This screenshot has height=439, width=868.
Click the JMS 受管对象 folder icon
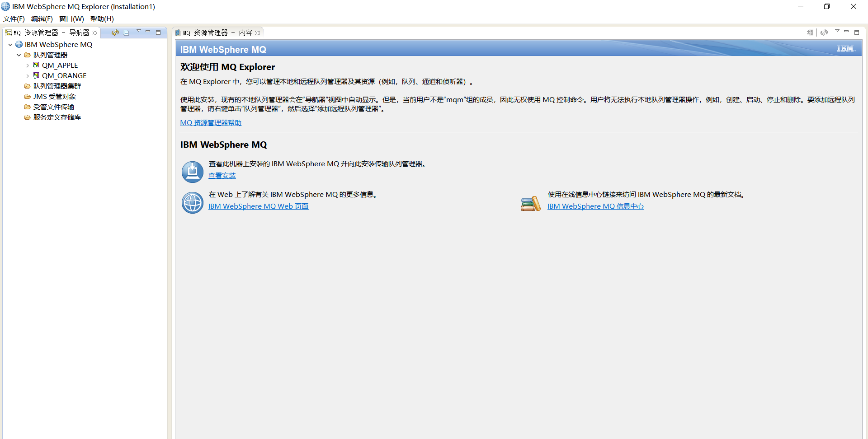click(x=28, y=97)
